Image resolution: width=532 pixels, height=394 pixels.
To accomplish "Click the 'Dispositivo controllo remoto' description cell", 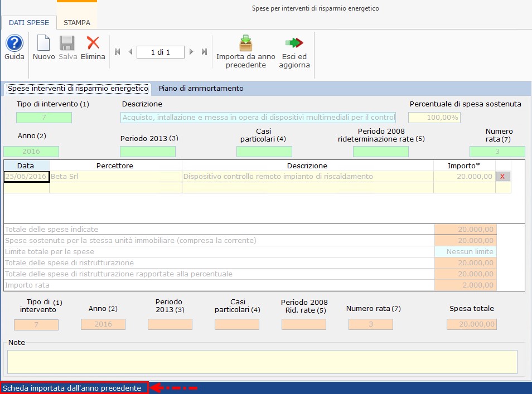I will tap(308, 176).
